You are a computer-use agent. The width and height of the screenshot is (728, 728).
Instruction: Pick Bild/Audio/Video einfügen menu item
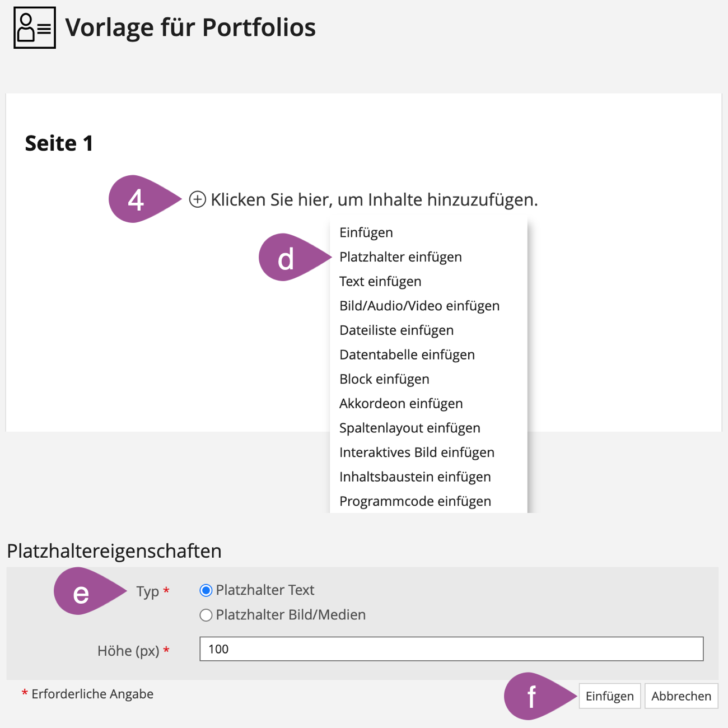point(419,306)
